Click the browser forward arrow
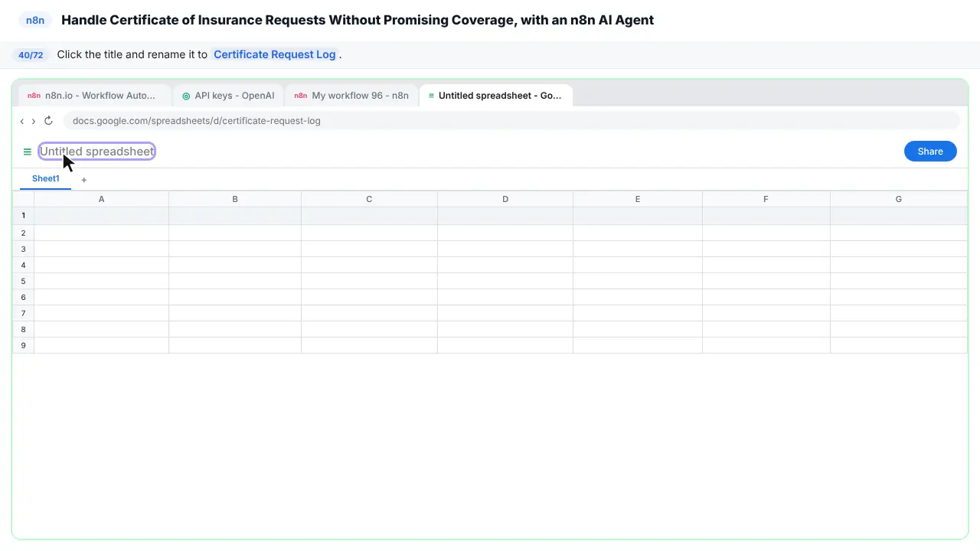The image size is (980, 551). click(x=34, y=121)
